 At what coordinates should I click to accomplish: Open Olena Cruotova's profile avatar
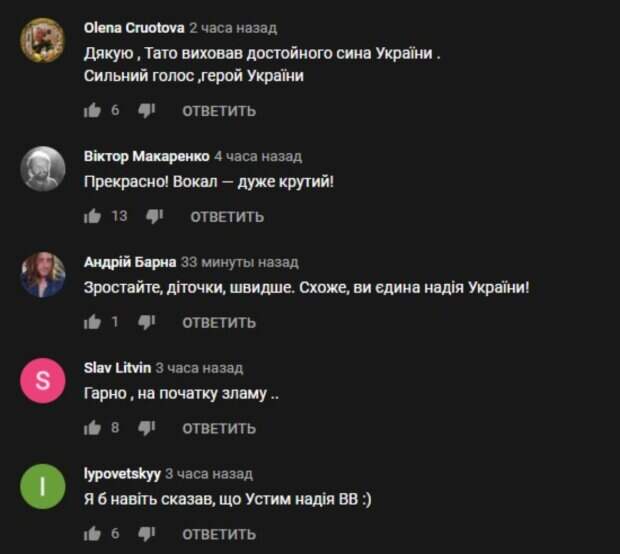pyautogui.click(x=43, y=40)
